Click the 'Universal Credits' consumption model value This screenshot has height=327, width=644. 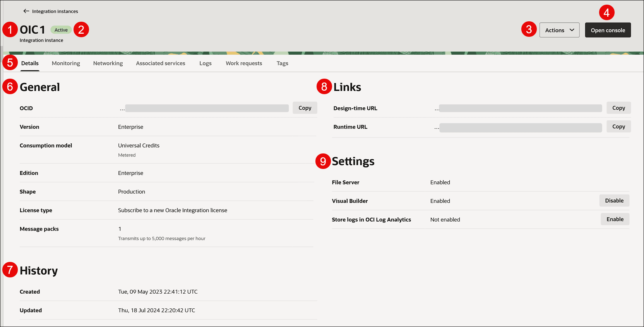[139, 145]
